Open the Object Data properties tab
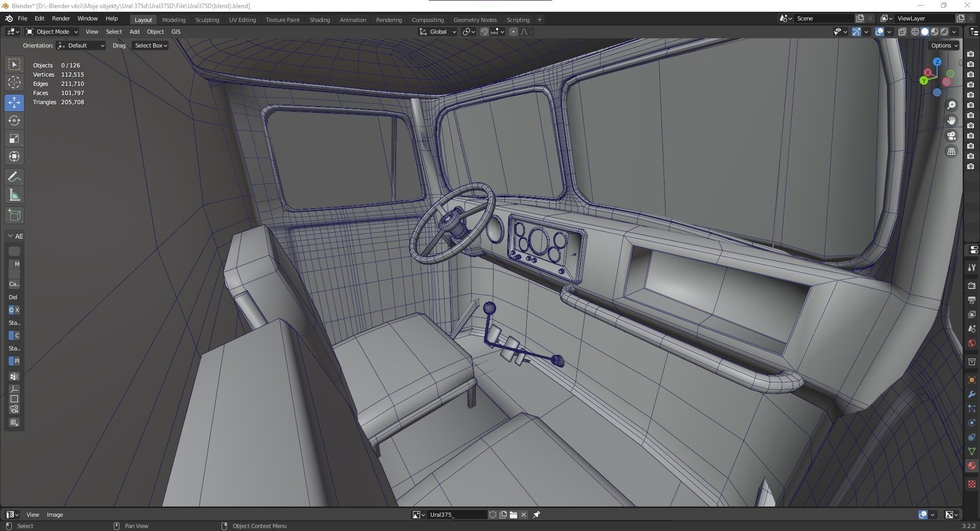The image size is (980, 531). pyautogui.click(x=971, y=451)
